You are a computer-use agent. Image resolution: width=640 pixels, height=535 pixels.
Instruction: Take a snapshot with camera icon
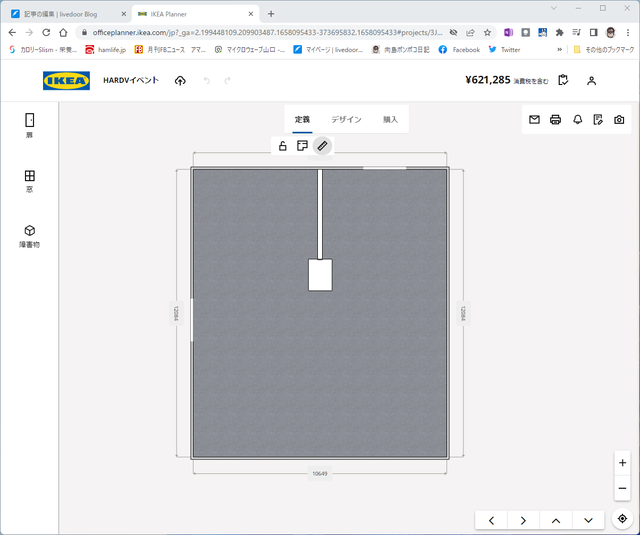(x=619, y=120)
